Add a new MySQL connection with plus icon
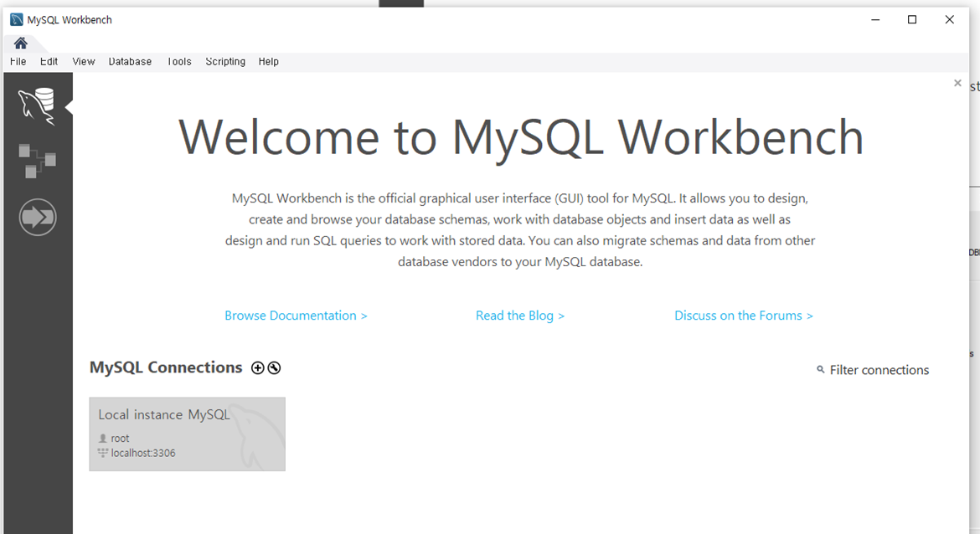This screenshot has width=980, height=534. (257, 368)
